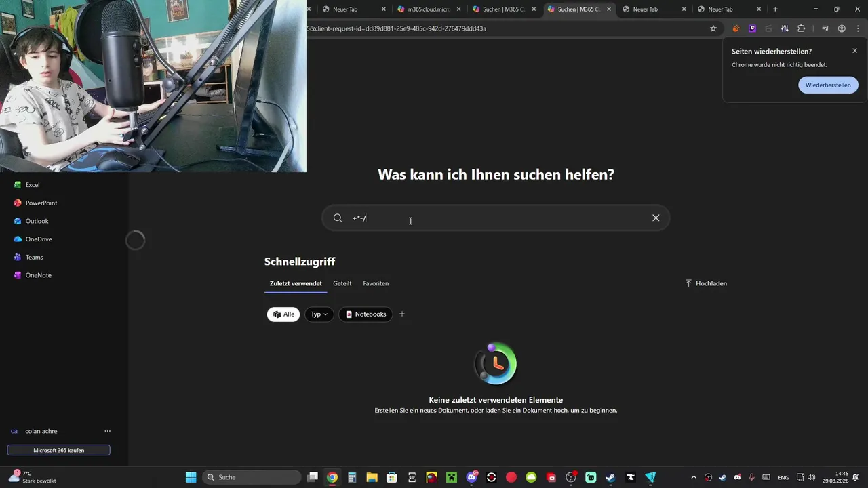Open Outlook from the sidebar
This screenshot has width=868, height=488.
[31, 221]
